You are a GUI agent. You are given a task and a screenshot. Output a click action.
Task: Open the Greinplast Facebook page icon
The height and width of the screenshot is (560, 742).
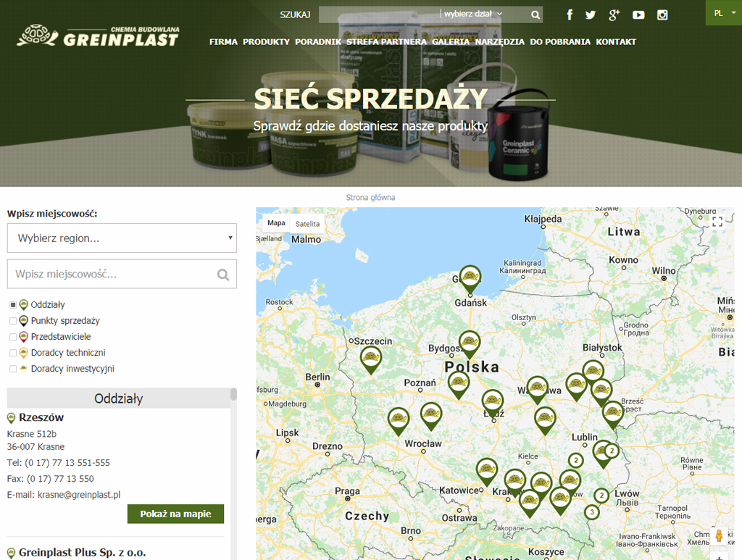point(570,14)
